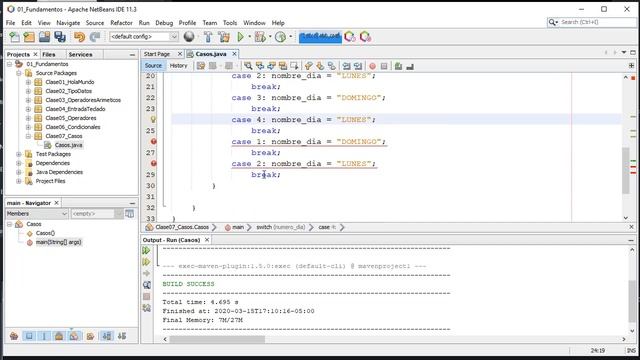Click the Previous Bookmark icon

pos(309,66)
